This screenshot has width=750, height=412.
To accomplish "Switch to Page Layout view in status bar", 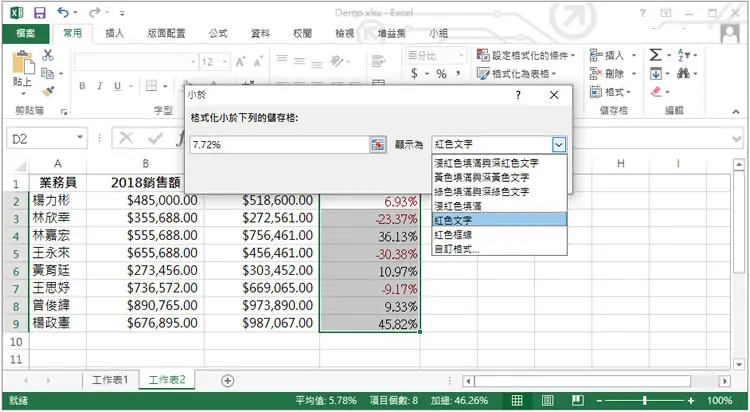I will 548,401.
